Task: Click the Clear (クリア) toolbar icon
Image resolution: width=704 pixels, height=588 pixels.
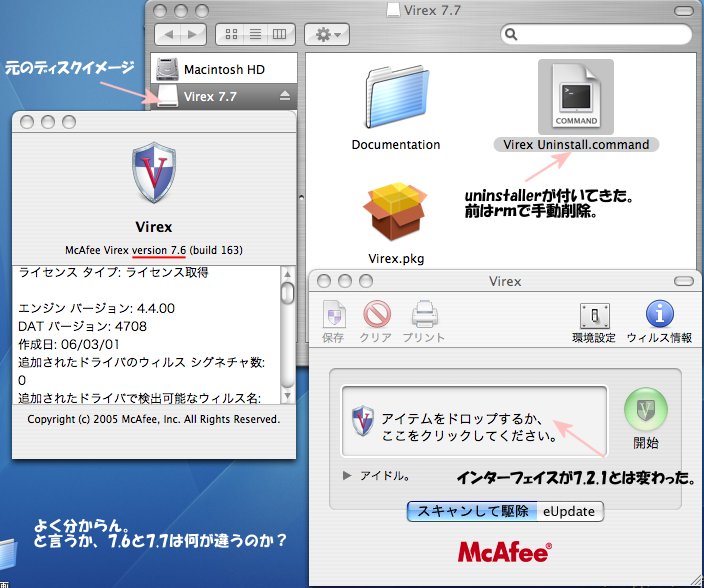Action: pyautogui.click(x=376, y=322)
